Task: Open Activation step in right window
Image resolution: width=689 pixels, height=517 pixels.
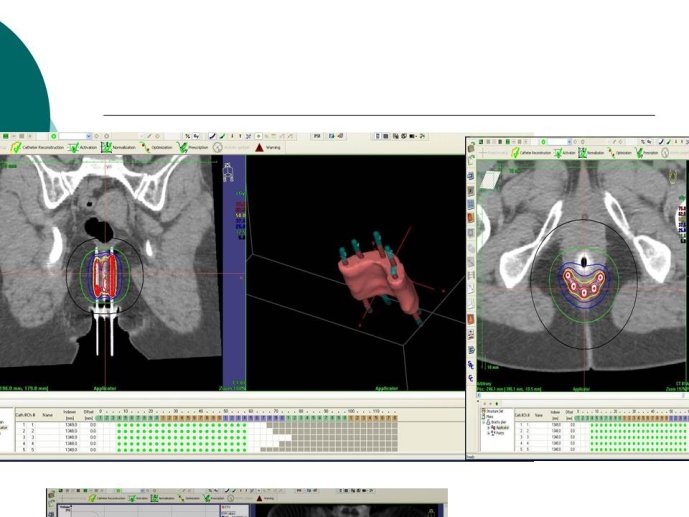Action: (564, 153)
